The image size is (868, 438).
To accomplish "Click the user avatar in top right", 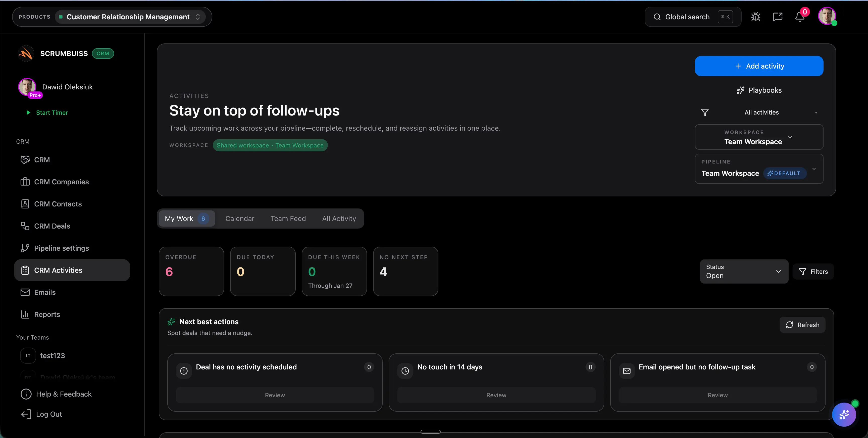I will coord(827,16).
